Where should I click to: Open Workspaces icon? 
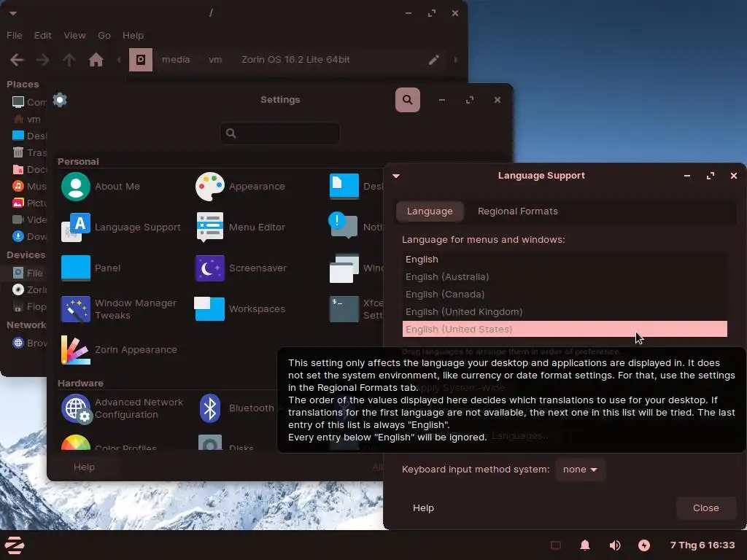point(209,309)
